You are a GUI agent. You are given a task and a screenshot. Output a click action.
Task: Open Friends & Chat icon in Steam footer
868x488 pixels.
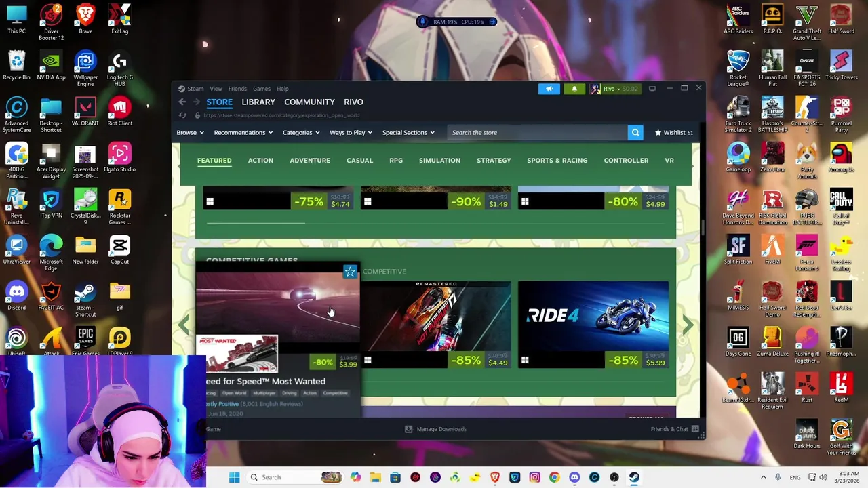click(x=695, y=429)
